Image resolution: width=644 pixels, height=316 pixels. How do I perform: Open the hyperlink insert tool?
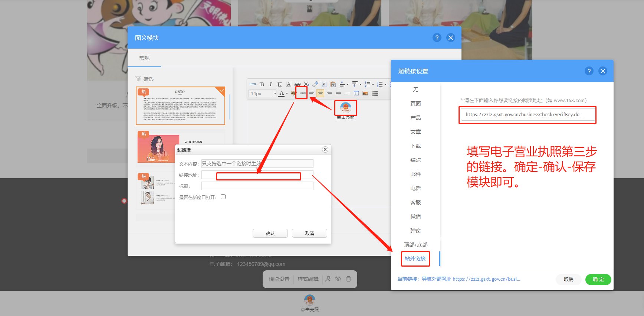pos(303,93)
